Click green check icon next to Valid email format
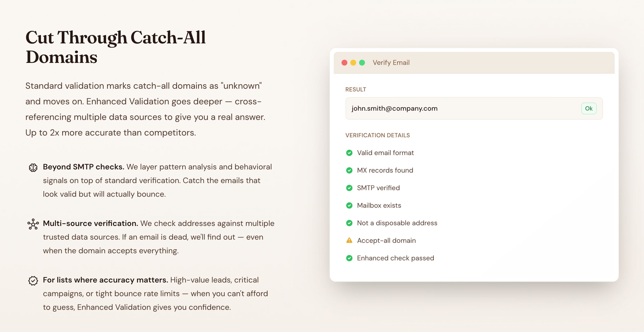Screen dimensions: 644x332 [x=349, y=153]
